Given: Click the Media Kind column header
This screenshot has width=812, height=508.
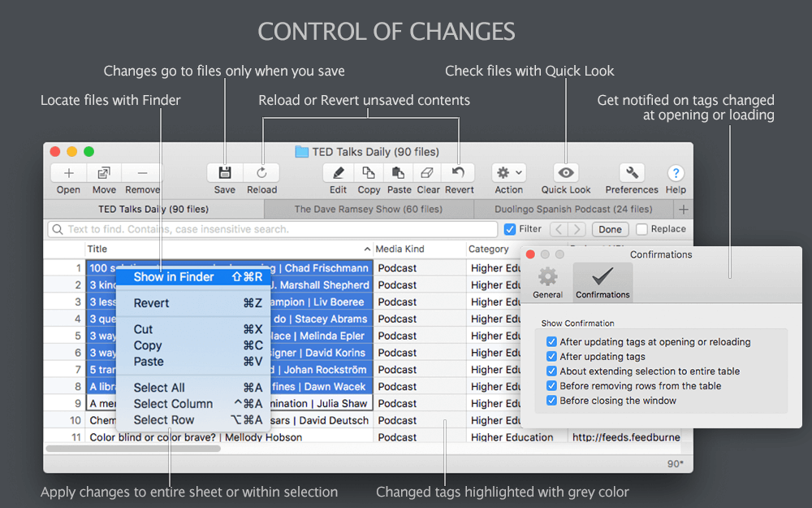Looking at the screenshot, I should click(x=420, y=250).
